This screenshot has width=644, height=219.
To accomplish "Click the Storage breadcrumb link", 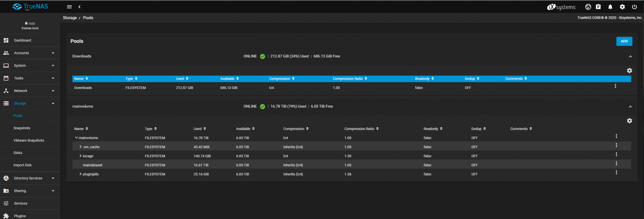I will click(x=70, y=18).
